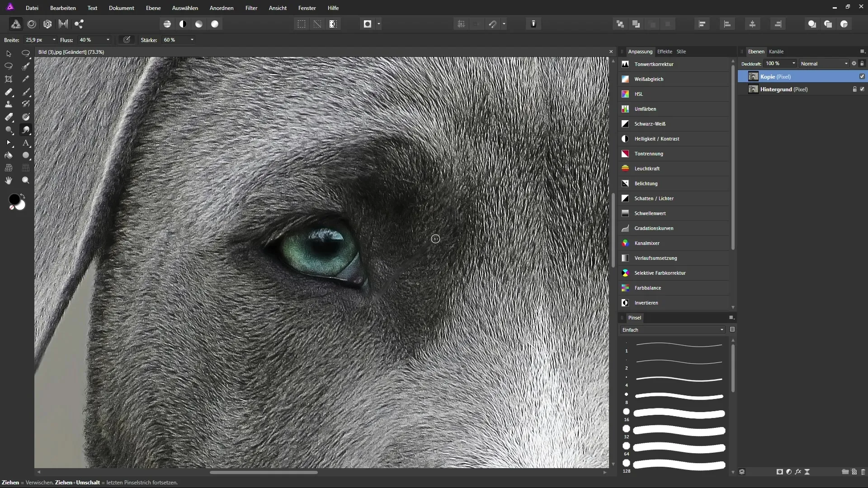
Task: Open the Einfach brush category dropdown
Action: pos(672,330)
